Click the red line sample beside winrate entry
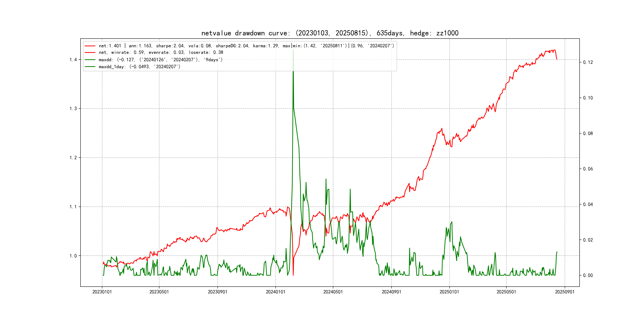 (90, 52)
